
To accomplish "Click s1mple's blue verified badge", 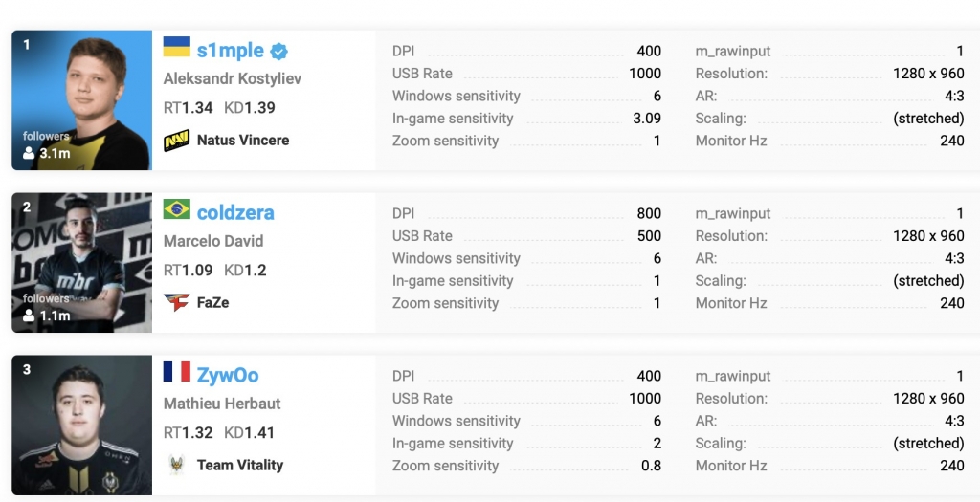I will [x=278, y=51].
